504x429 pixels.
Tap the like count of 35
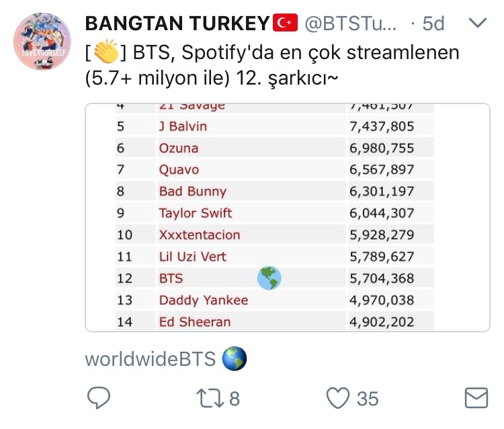tap(368, 399)
